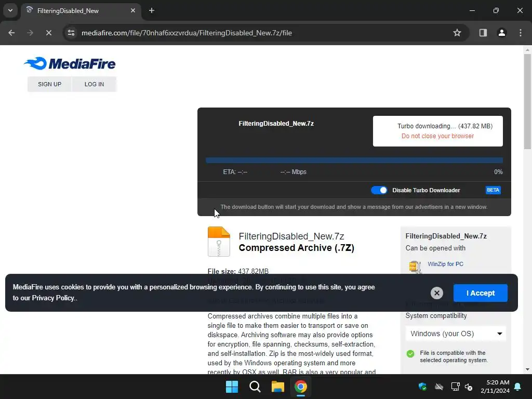
Task: Click the muted volume tray icon
Action: click(x=469, y=387)
